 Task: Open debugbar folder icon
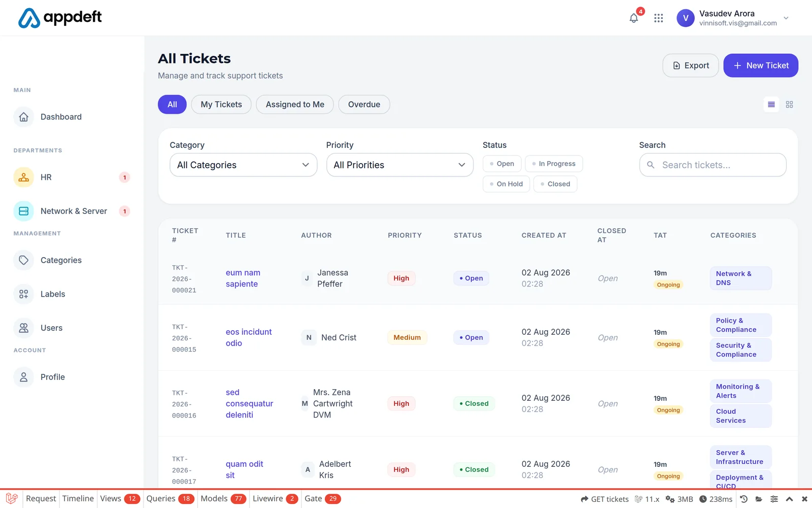(759, 499)
